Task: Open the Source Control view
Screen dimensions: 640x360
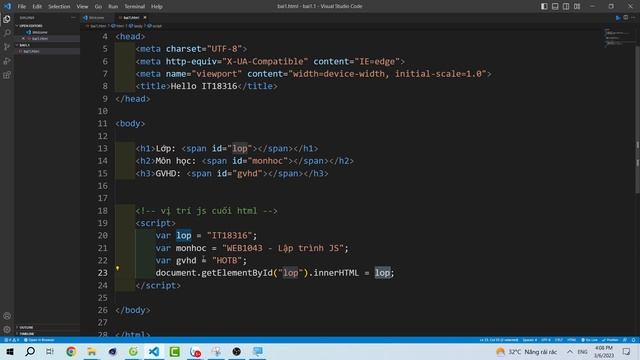Action: 7,47
